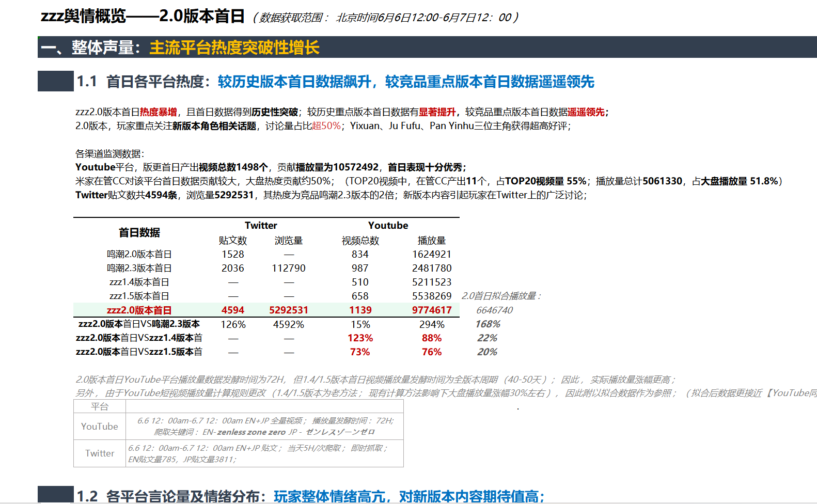Click the italic note starting '2.0版本首日YouTube平台播放量'
817x504 pixels.
(x=376, y=380)
